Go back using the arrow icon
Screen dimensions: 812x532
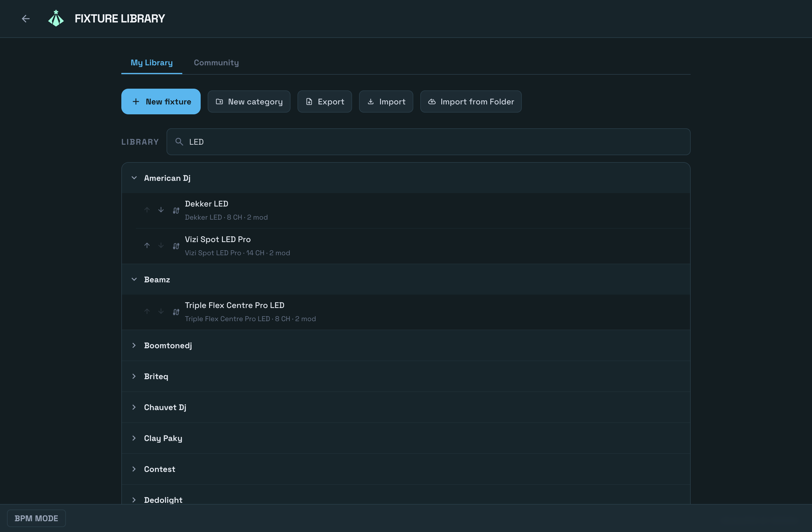click(x=26, y=18)
